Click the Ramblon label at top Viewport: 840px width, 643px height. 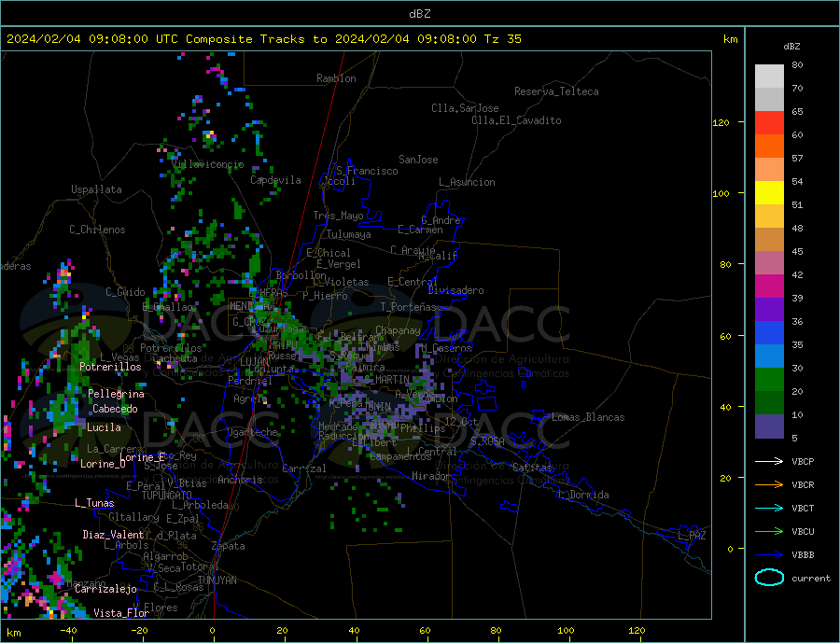336,78
